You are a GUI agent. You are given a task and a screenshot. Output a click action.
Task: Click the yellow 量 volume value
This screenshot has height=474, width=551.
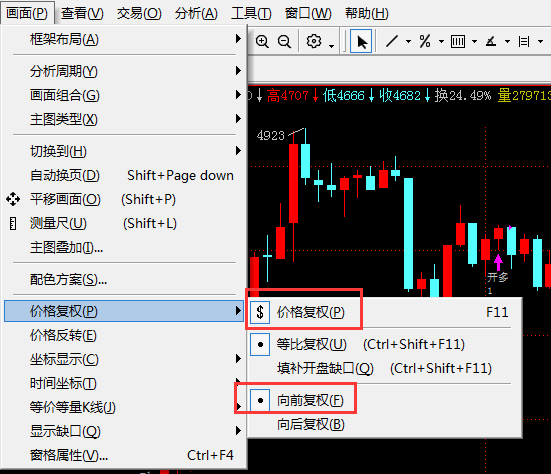click(x=524, y=95)
